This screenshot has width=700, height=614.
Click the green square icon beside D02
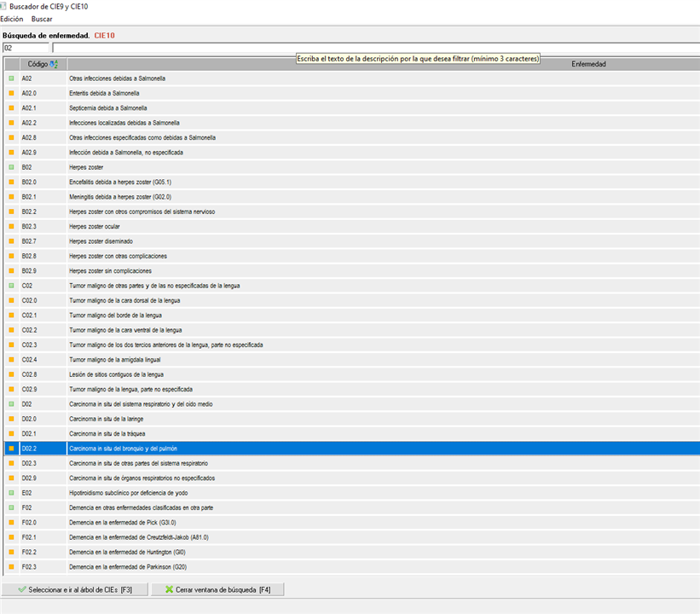(x=11, y=404)
